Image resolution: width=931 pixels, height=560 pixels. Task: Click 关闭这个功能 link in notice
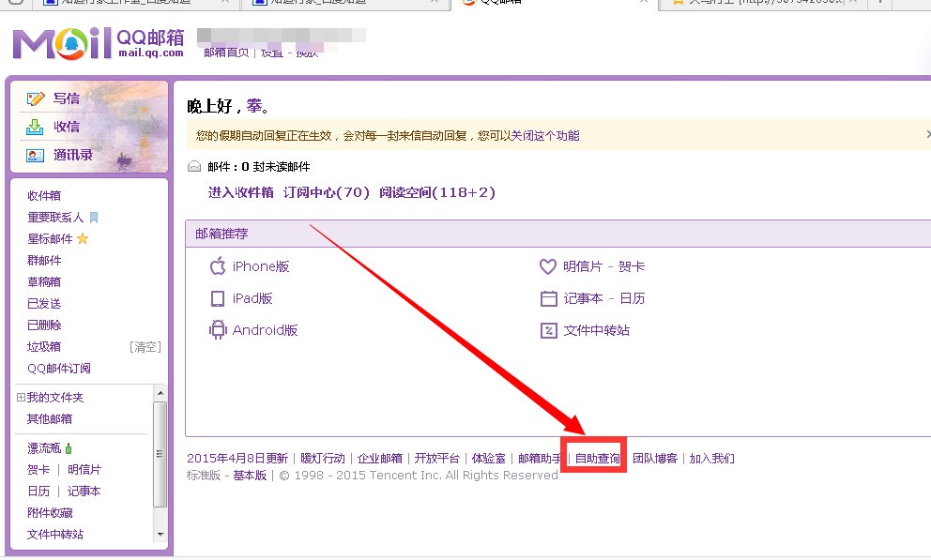point(545,136)
